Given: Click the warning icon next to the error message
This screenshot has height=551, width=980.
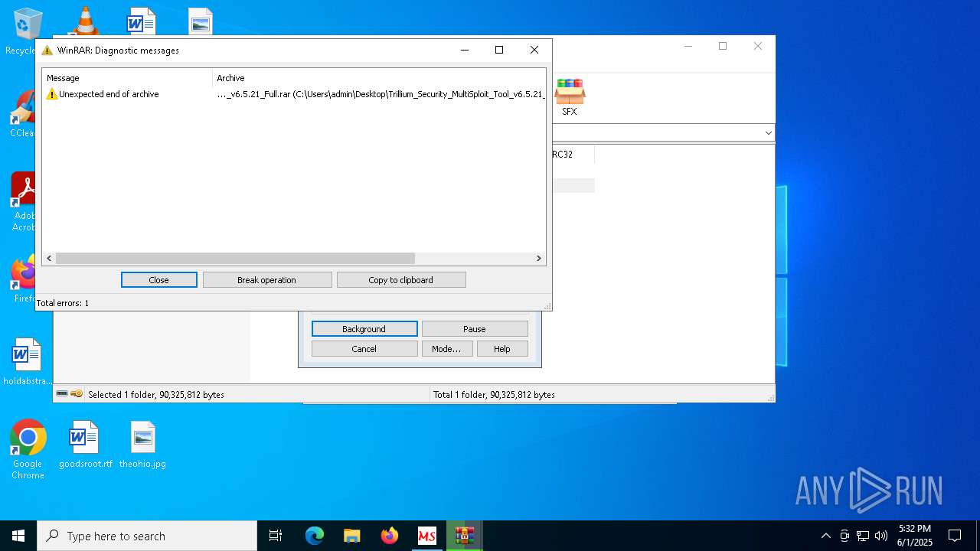Looking at the screenshot, I should [x=51, y=94].
